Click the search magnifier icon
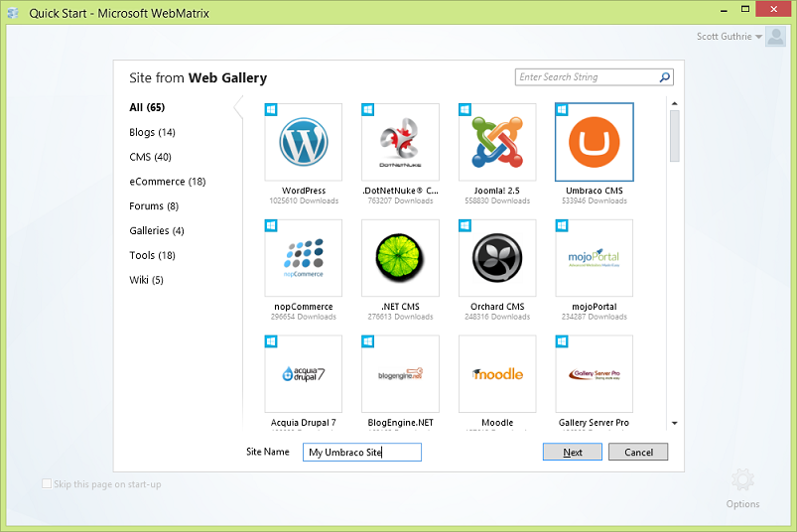 click(664, 77)
